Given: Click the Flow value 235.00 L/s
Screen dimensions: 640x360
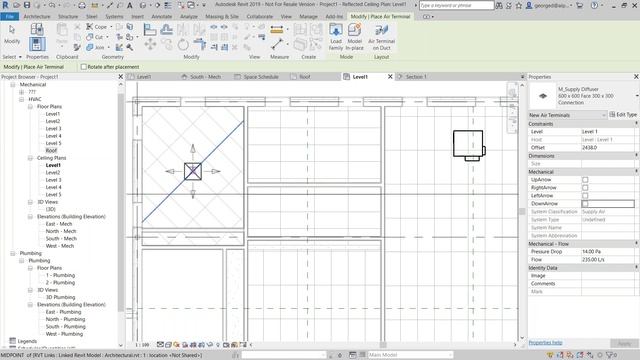Looking at the screenshot, I should click(x=608, y=260).
